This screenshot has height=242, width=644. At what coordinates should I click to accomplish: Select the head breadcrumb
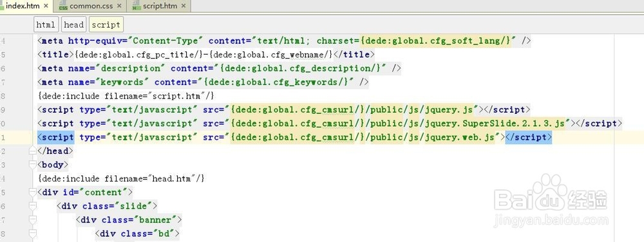[74, 24]
